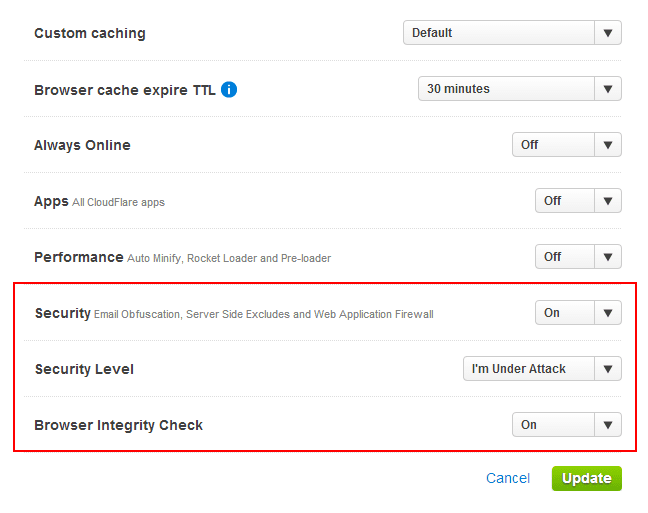Open the Security Level dropdown
Image resolution: width=648 pixels, height=513 pixels.
528,369
